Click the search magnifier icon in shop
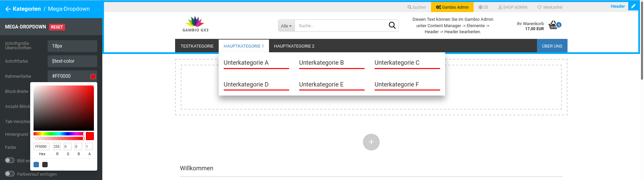 coord(392,25)
